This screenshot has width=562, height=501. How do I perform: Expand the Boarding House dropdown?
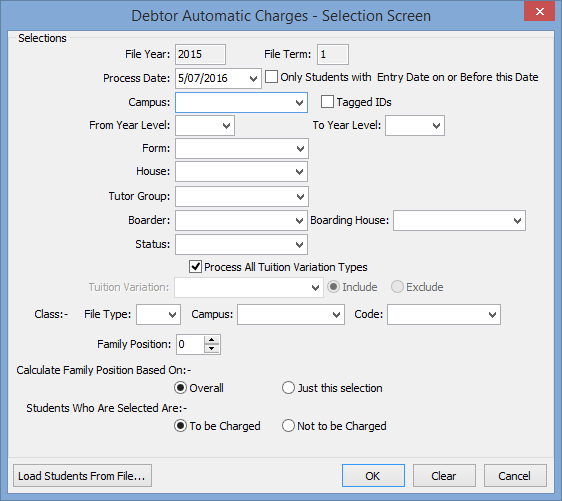pyautogui.click(x=517, y=220)
